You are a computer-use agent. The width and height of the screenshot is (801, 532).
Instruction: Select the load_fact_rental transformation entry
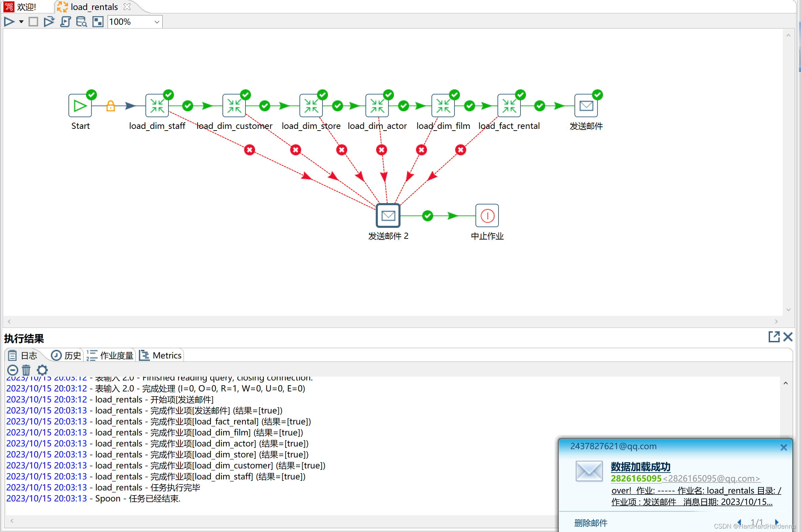[x=509, y=106]
